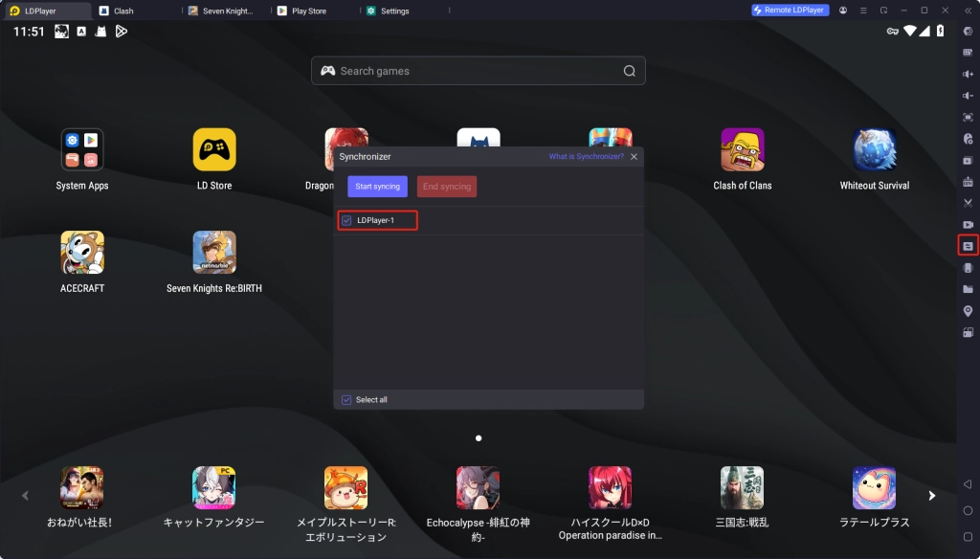This screenshot has width=980, height=559.
Task: Open the video recorder sidebar icon
Action: pos(968,224)
